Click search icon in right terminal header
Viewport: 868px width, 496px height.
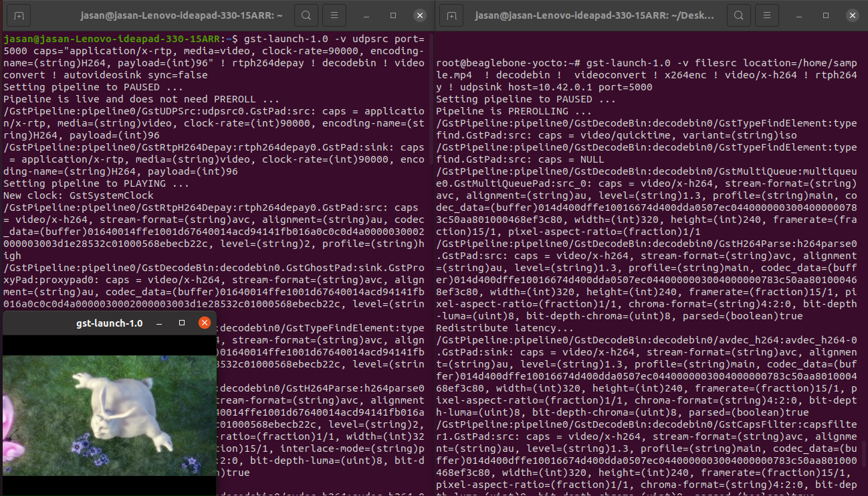[739, 15]
